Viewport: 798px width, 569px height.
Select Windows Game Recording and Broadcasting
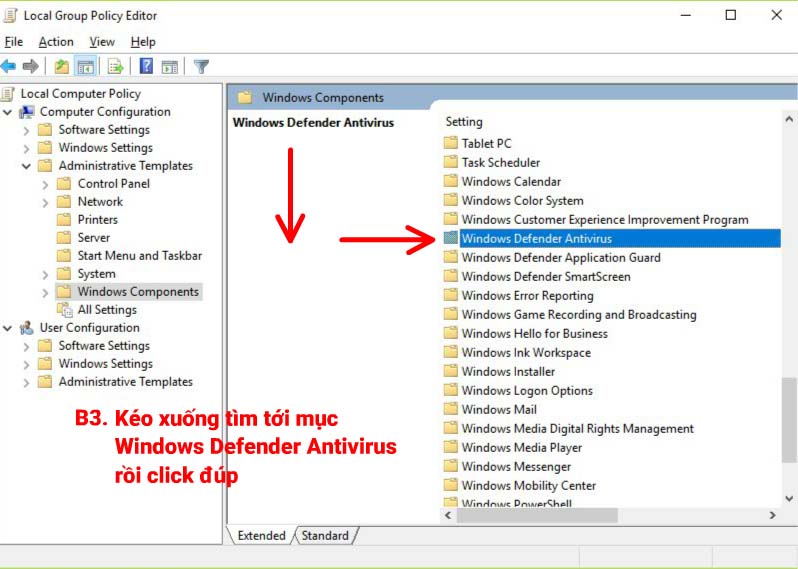579,314
